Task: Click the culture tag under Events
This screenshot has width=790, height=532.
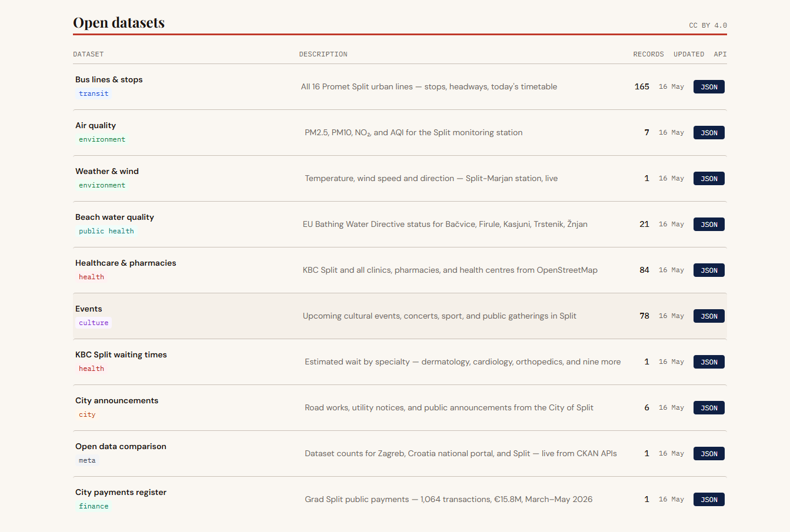Action: click(x=94, y=323)
